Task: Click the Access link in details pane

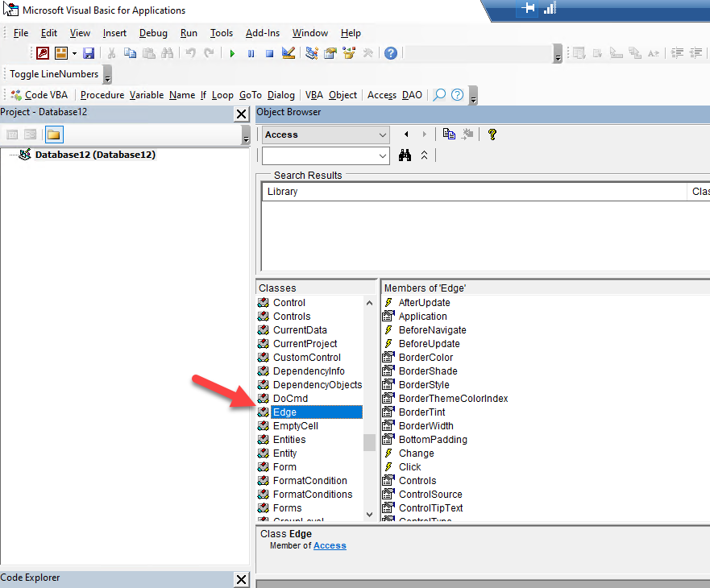Action: (330, 545)
